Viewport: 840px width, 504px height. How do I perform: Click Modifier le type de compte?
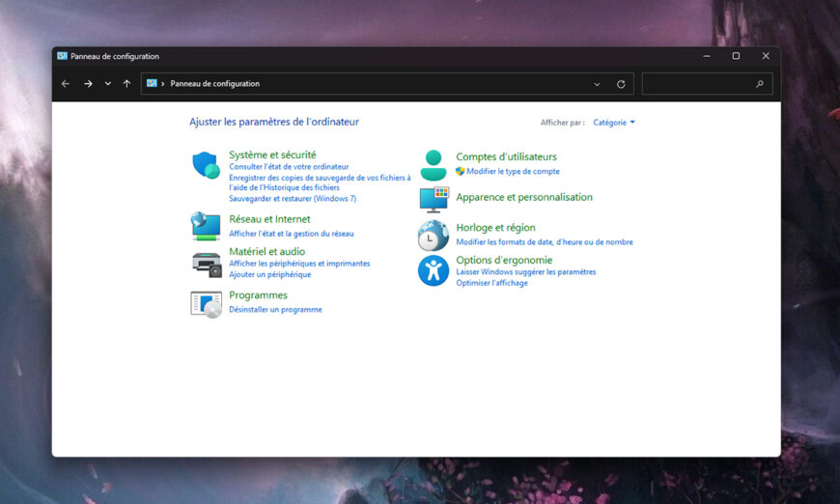click(513, 172)
